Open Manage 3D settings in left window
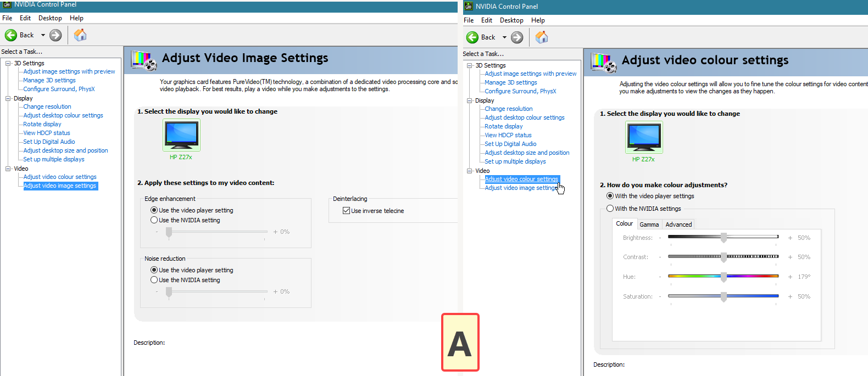The height and width of the screenshot is (376, 868). (49, 80)
